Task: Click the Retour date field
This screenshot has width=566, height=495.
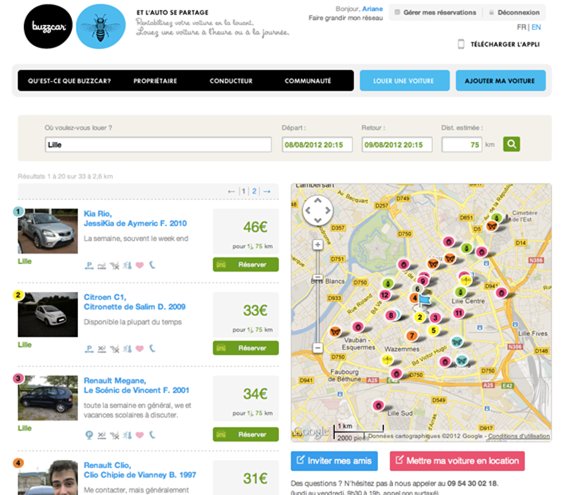Action: [x=397, y=144]
